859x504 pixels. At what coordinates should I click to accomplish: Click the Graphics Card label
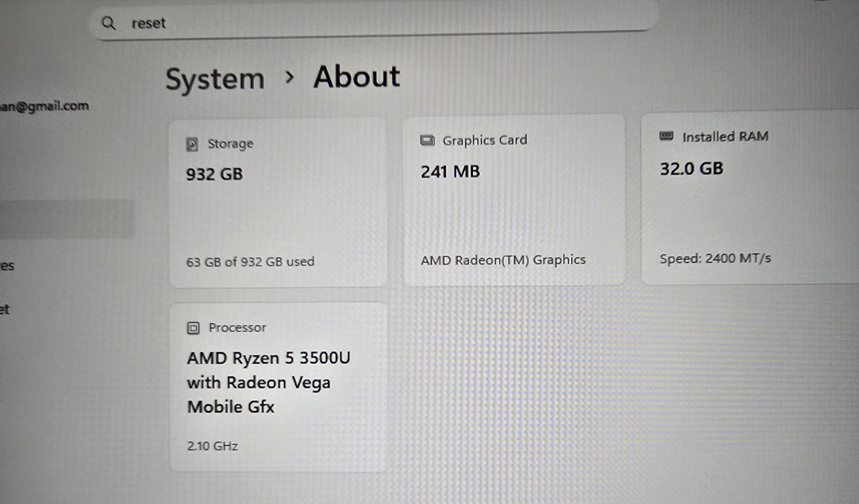click(485, 140)
